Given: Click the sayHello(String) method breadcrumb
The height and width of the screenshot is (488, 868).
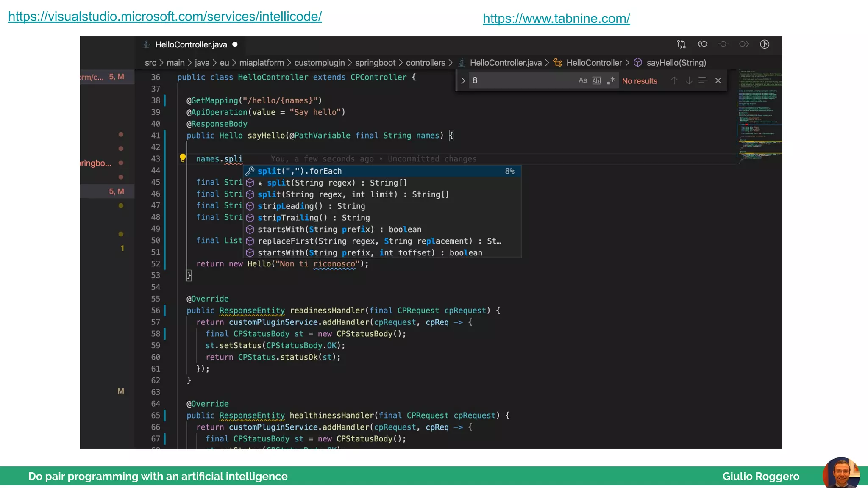Looking at the screenshot, I should click(x=676, y=63).
